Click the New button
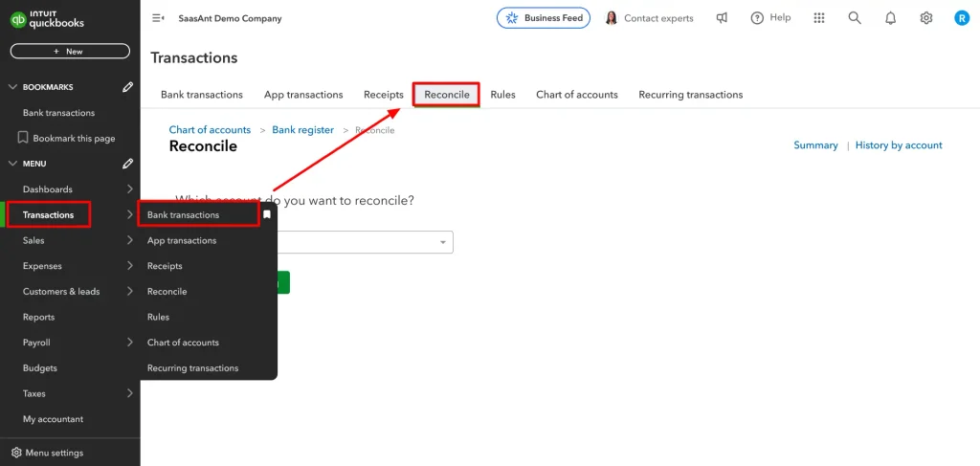Screen dimensions: 980x466 70,52
